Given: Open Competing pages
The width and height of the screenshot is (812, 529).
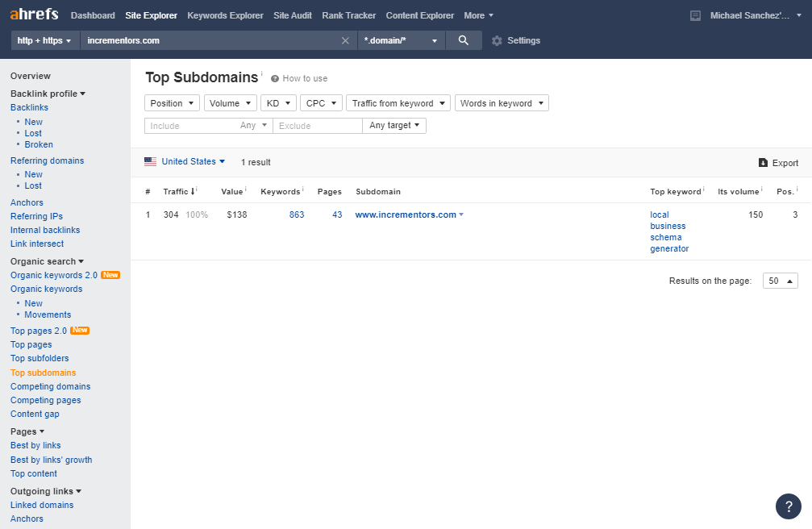Looking at the screenshot, I should (x=46, y=401).
